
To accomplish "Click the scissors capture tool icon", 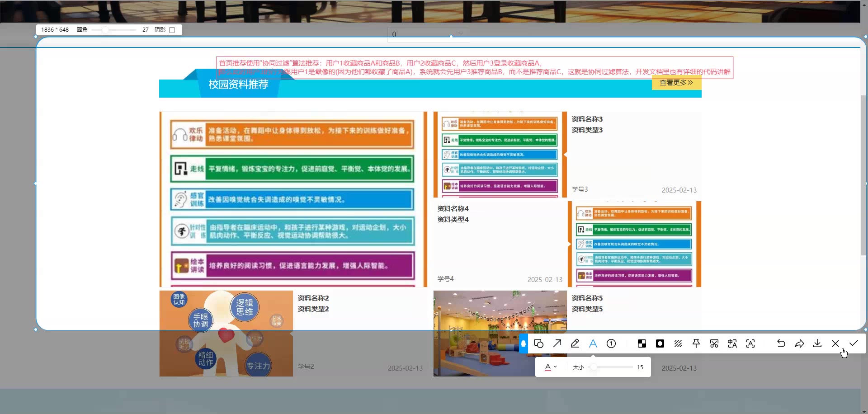I will coord(714,343).
